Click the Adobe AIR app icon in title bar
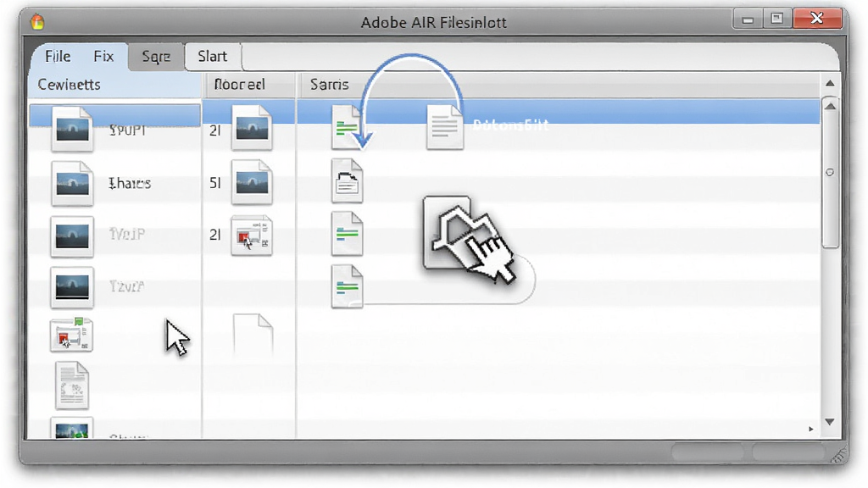Viewport: 868px width, 488px height. tap(37, 22)
